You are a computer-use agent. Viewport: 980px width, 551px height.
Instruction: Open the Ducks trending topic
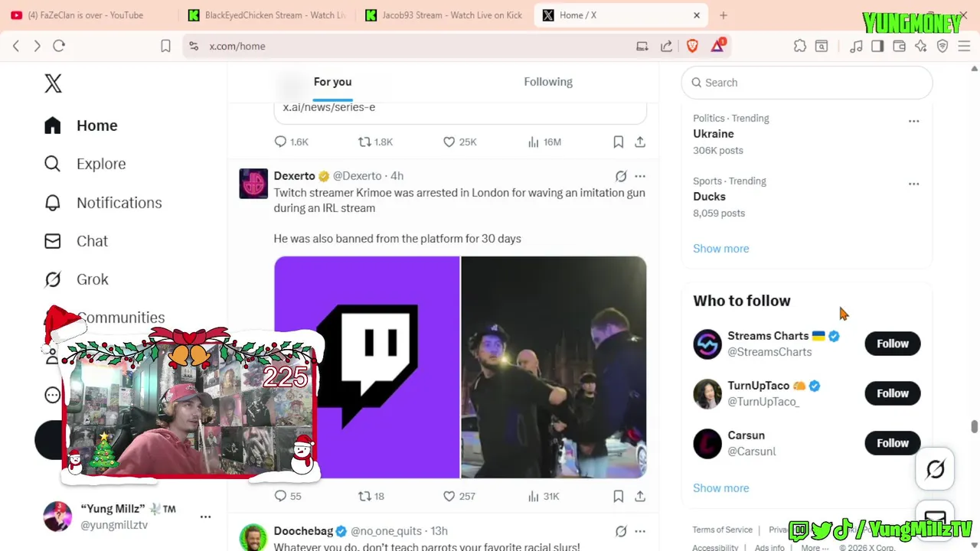click(x=709, y=197)
